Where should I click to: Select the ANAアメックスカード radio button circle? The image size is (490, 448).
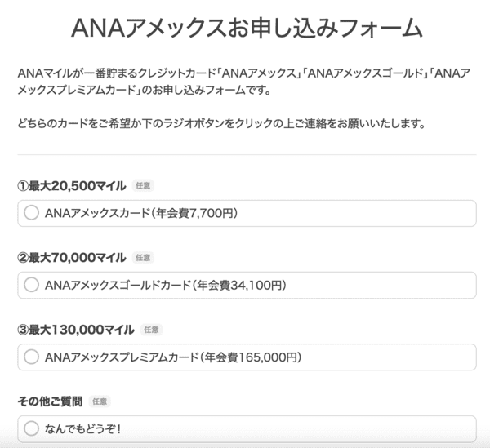point(31,214)
